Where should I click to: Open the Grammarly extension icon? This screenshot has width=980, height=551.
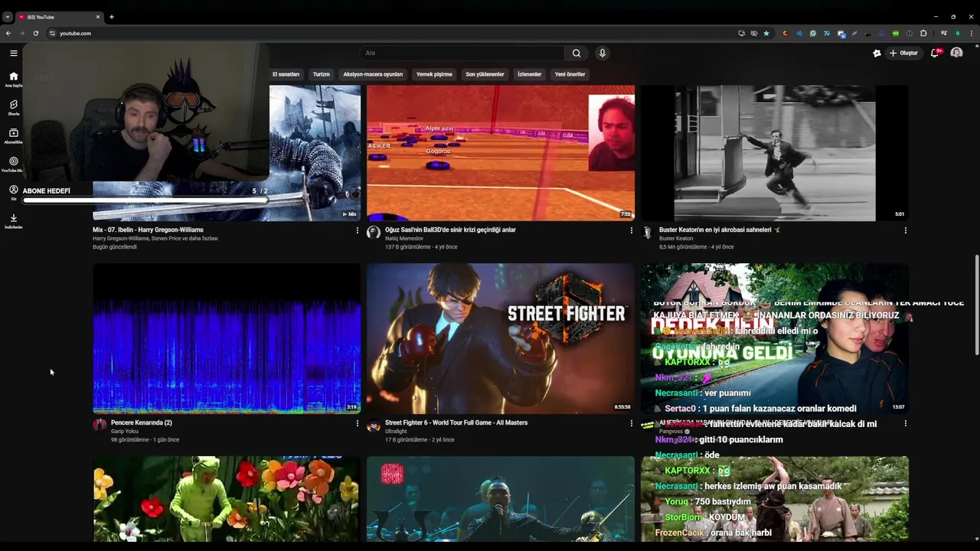[x=813, y=33]
